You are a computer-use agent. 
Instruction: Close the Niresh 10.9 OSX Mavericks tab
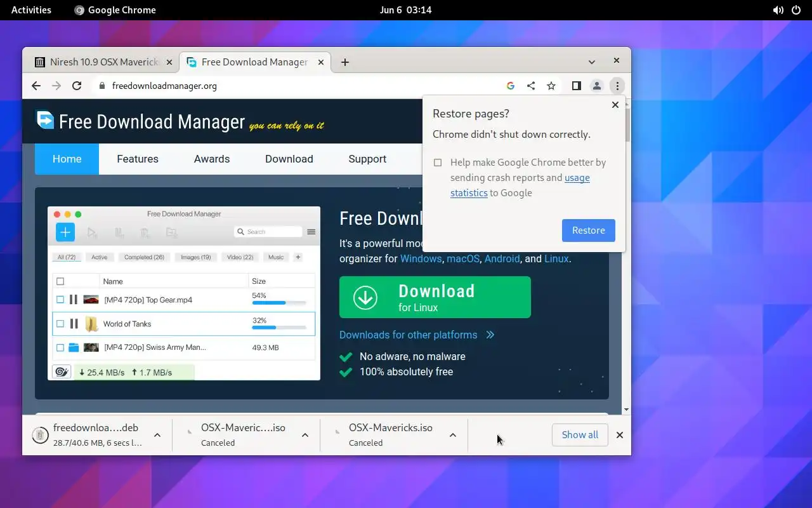click(x=169, y=62)
